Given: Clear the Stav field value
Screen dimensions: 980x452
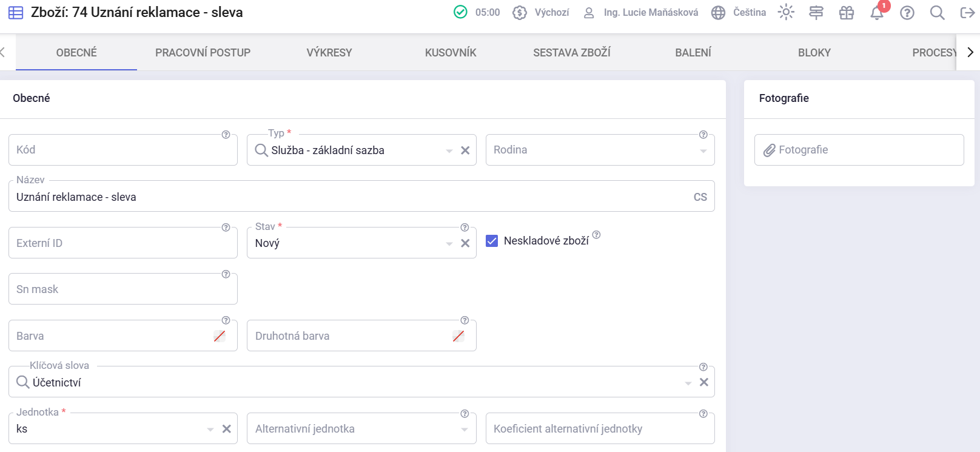Looking at the screenshot, I should click(465, 243).
